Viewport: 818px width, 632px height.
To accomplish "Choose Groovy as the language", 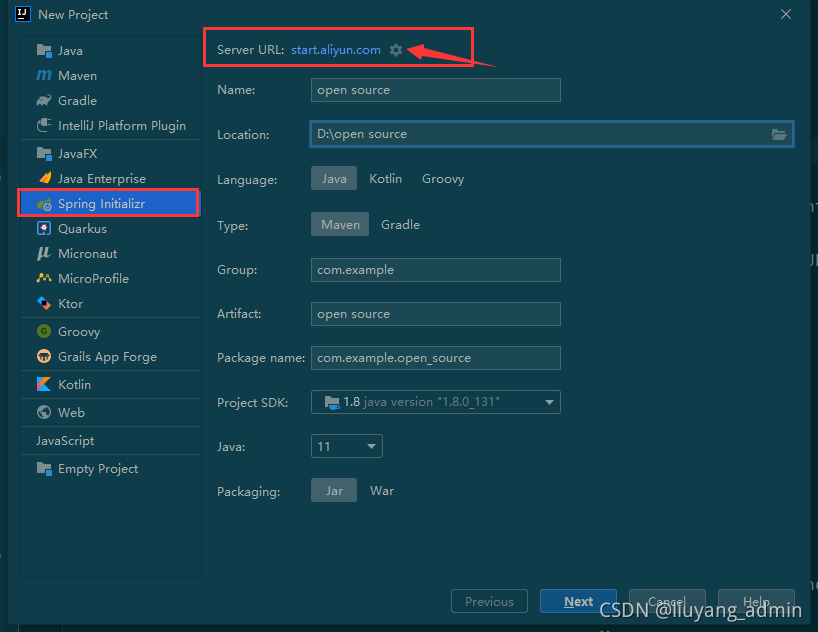I will pos(443,178).
